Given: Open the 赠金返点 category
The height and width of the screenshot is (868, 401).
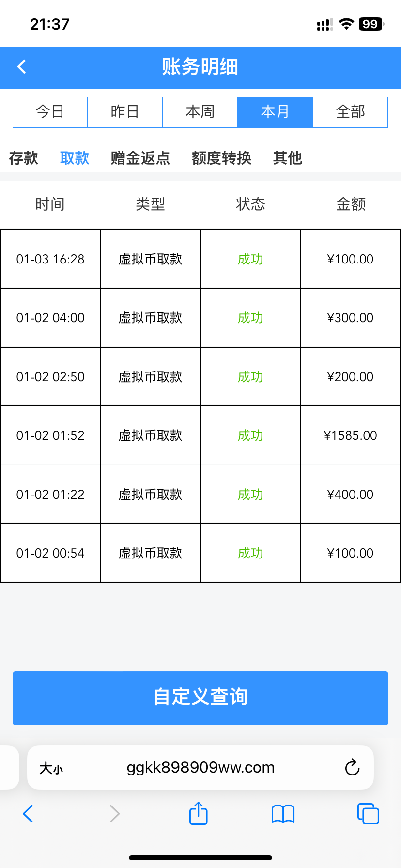Looking at the screenshot, I should tap(140, 158).
